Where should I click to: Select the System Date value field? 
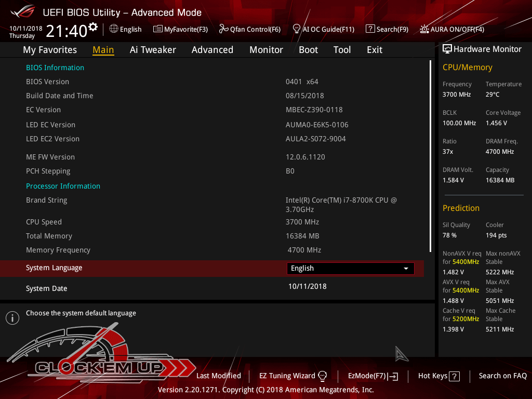click(x=308, y=286)
